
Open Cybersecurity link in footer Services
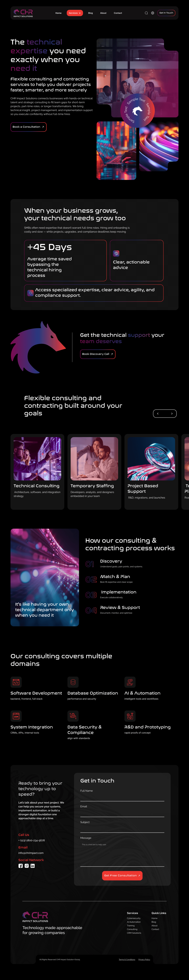pos(134,918)
